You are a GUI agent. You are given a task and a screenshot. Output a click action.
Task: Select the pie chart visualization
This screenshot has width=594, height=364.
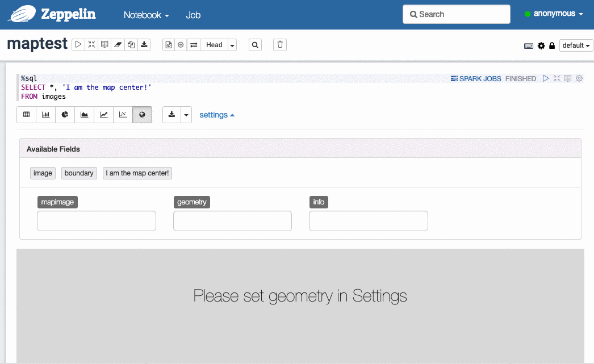click(x=65, y=115)
